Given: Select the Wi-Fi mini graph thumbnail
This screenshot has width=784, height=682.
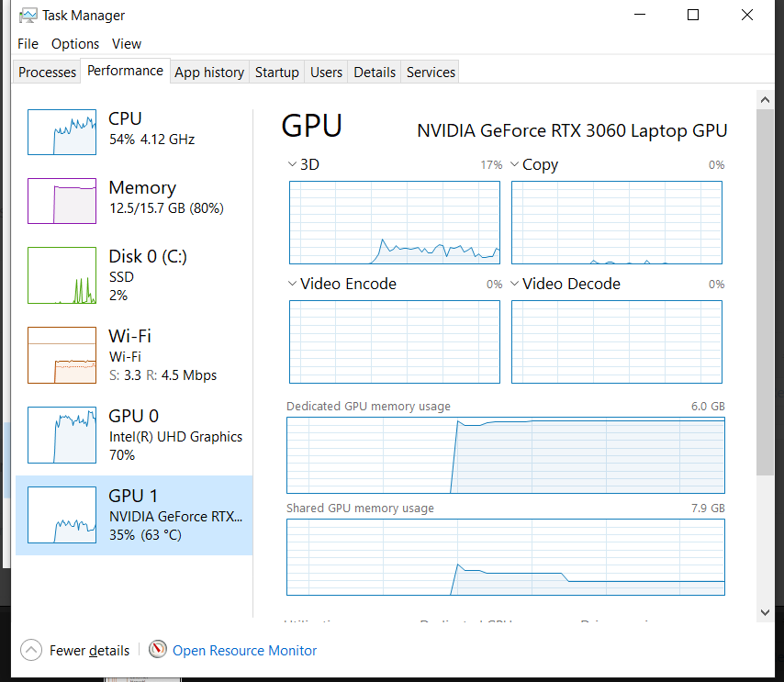Looking at the screenshot, I should click(62, 355).
